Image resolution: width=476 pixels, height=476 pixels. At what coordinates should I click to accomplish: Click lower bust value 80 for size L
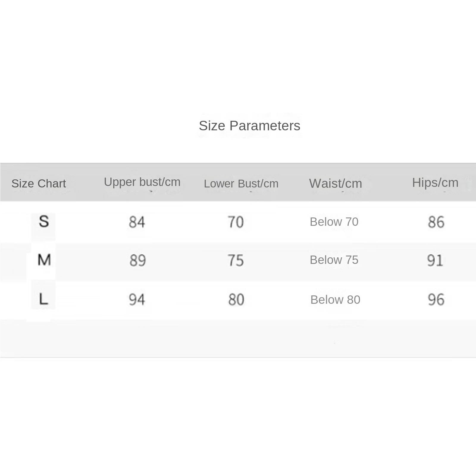[236, 300]
